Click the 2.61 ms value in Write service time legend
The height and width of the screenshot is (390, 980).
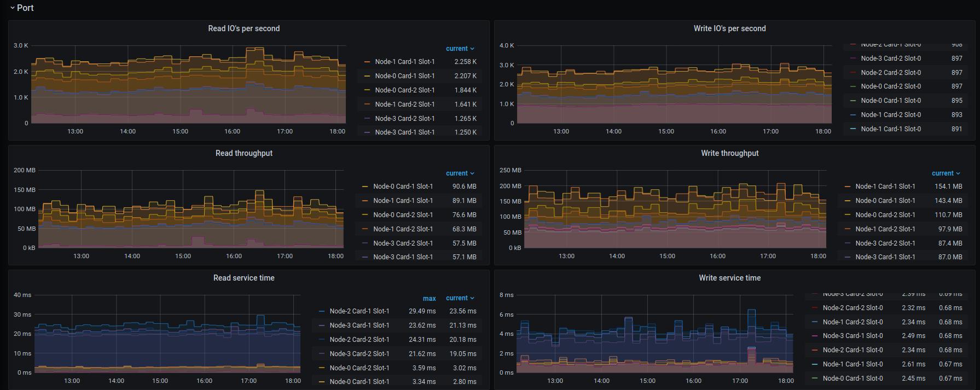[x=913, y=364]
